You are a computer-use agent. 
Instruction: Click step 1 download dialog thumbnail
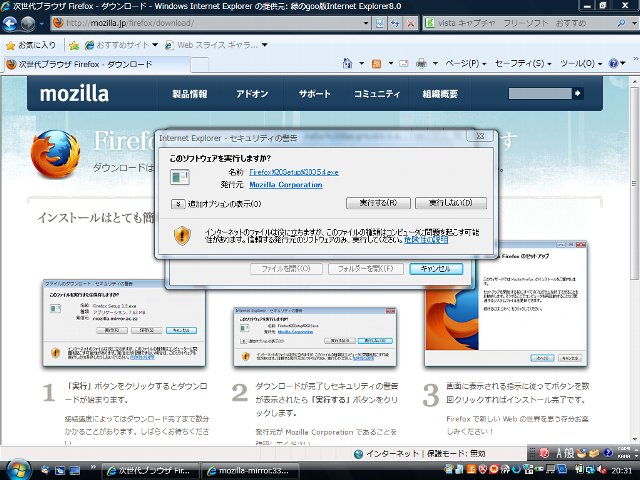pos(124,322)
